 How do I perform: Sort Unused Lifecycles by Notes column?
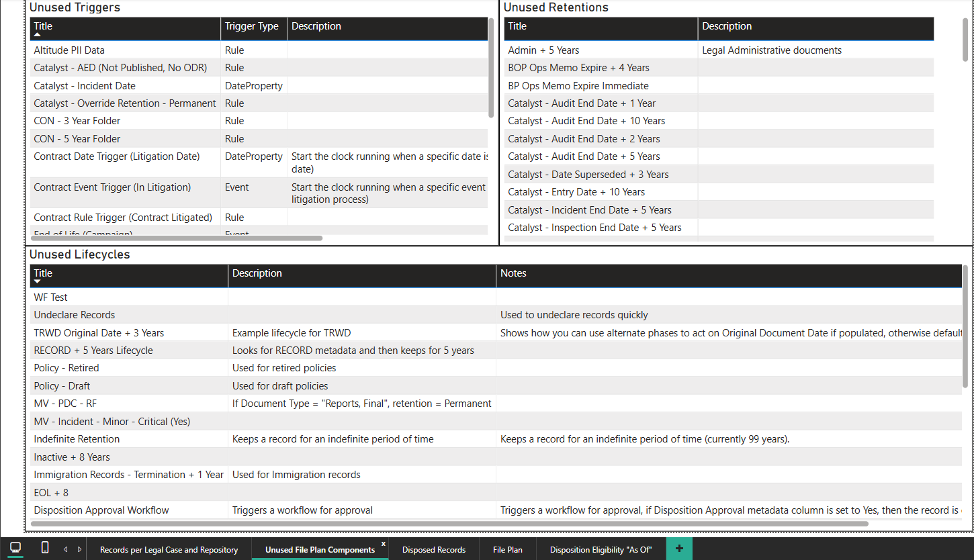tap(513, 273)
